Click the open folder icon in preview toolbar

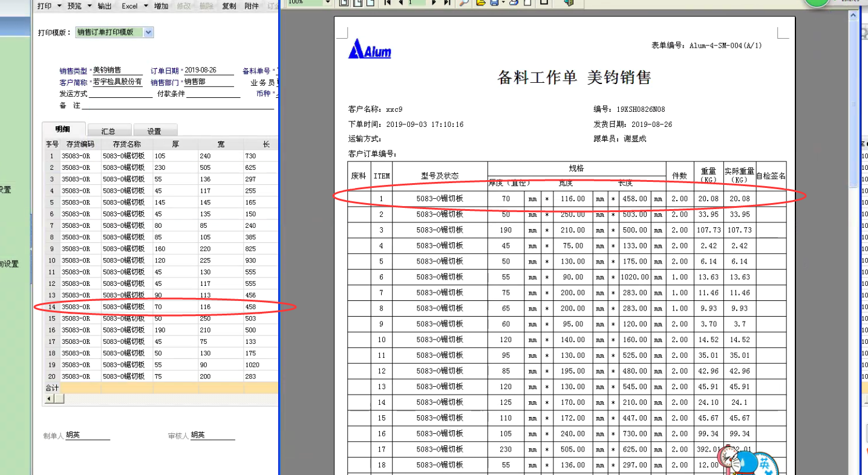[481, 3]
